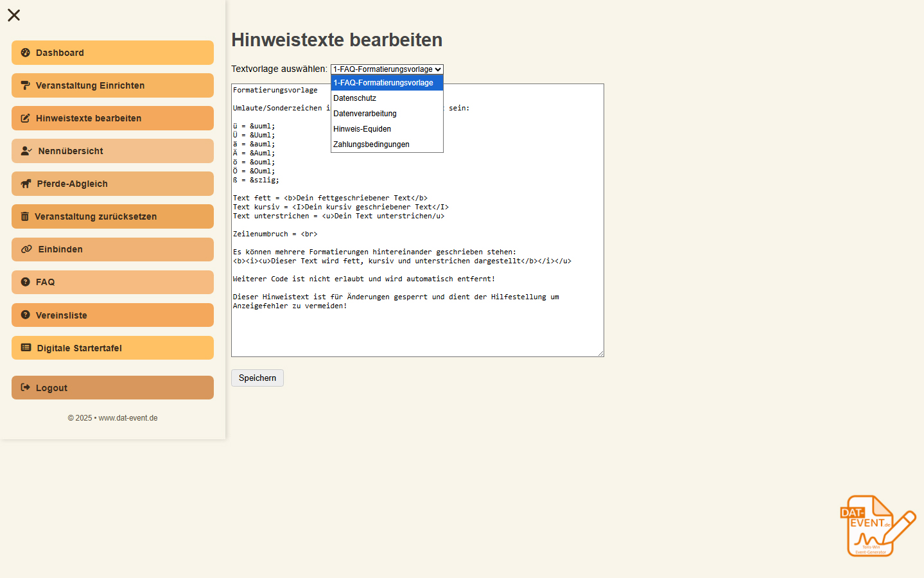
Task: Click the trash icon for Veranstaltung zurücksetzen
Action: click(25, 216)
